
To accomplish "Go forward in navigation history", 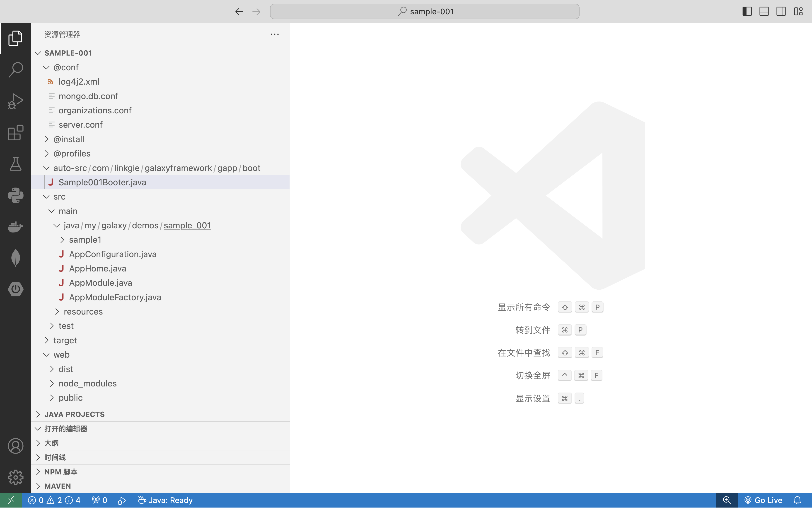I will tap(256, 12).
